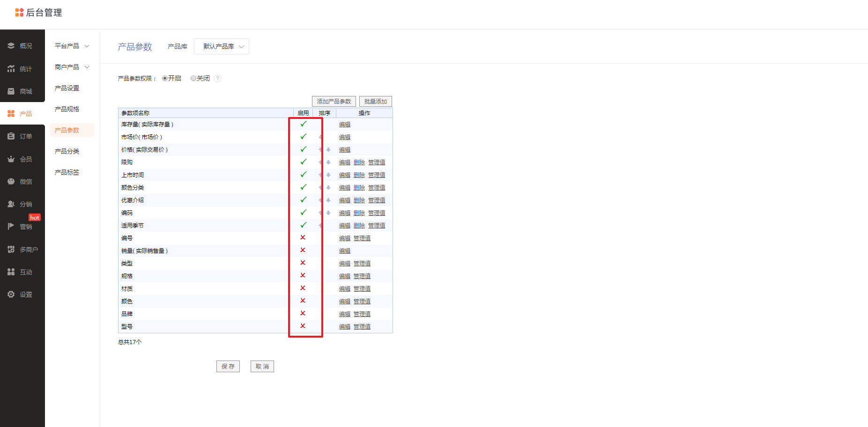The height and width of the screenshot is (427, 868).
Task: Click 删除 link for 限购 row
Action: coord(359,162)
